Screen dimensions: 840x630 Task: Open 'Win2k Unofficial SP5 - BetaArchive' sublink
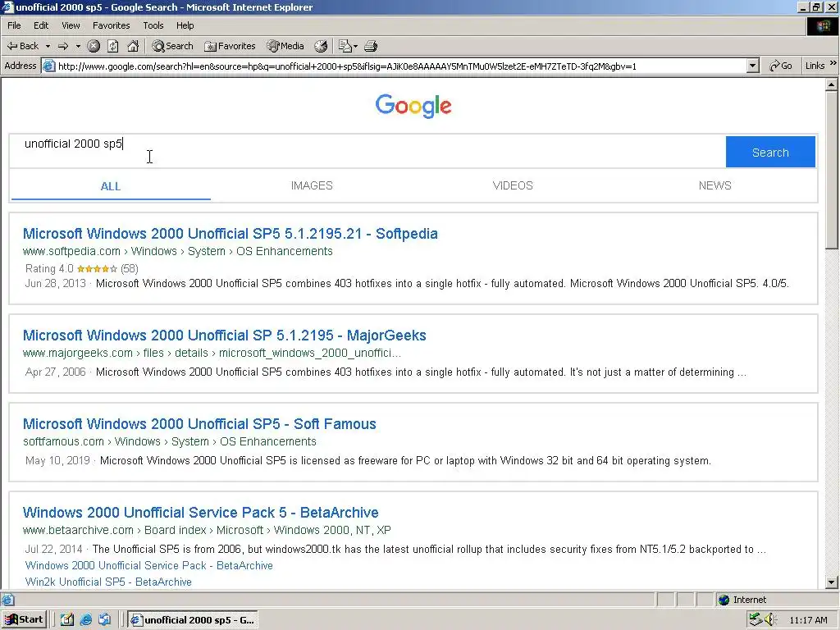(108, 582)
